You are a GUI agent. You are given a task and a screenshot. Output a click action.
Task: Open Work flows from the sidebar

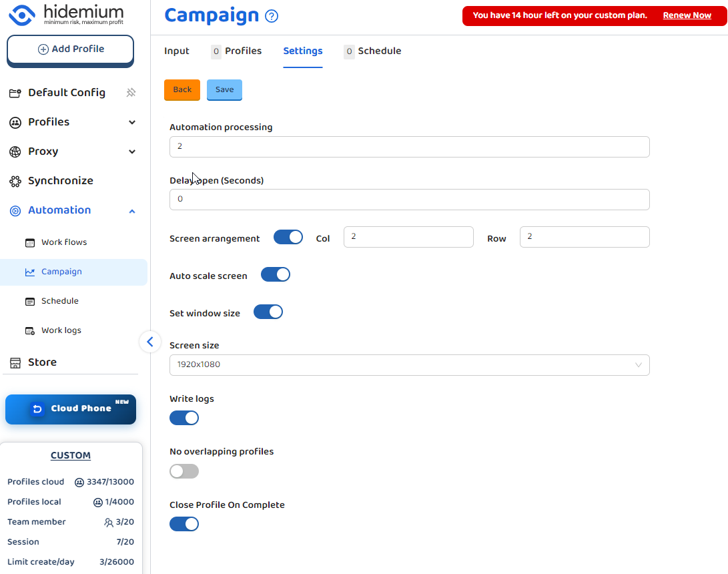(x=64, y=242)
